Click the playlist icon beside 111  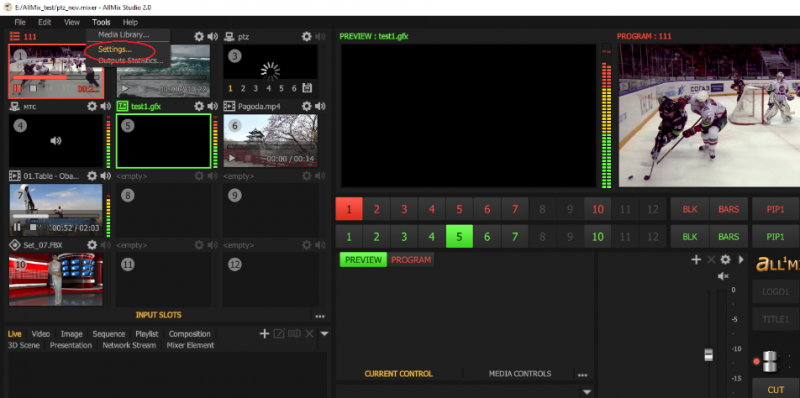(x=15, y=36)
